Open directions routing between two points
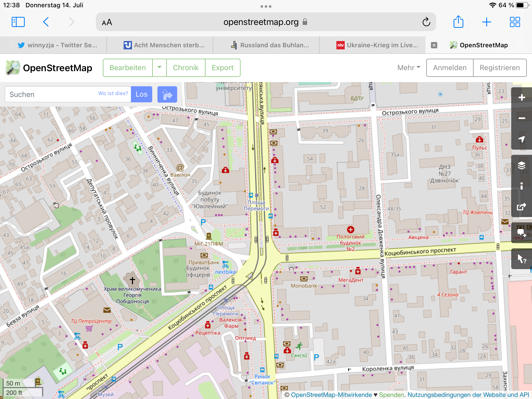 [x=167, y=94]
